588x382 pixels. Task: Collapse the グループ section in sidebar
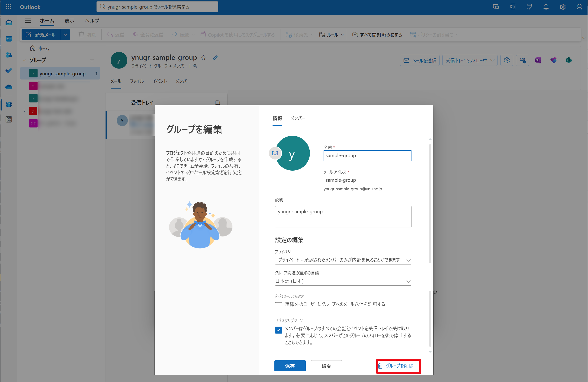pyautogui.click(x=24, y=60)
